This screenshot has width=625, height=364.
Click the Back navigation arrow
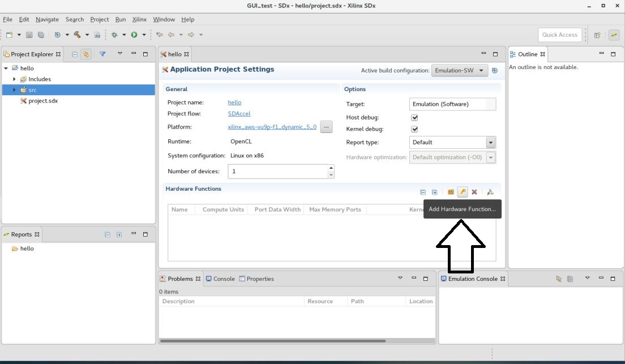[x=172, y=35]
